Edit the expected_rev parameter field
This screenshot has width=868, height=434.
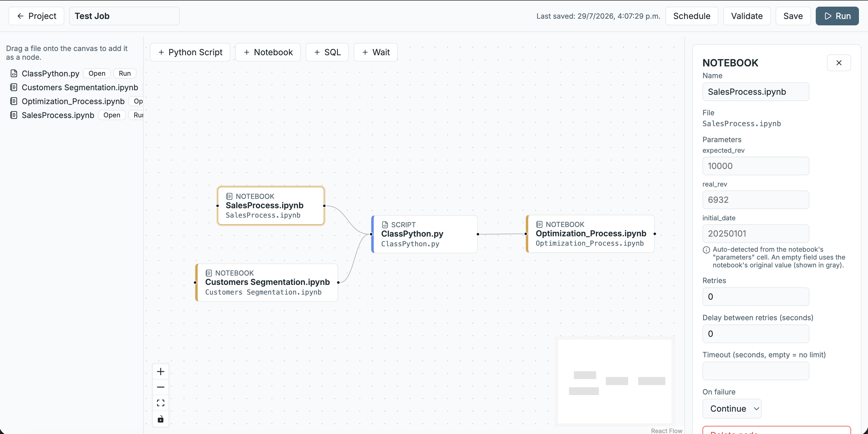[755, 166]
